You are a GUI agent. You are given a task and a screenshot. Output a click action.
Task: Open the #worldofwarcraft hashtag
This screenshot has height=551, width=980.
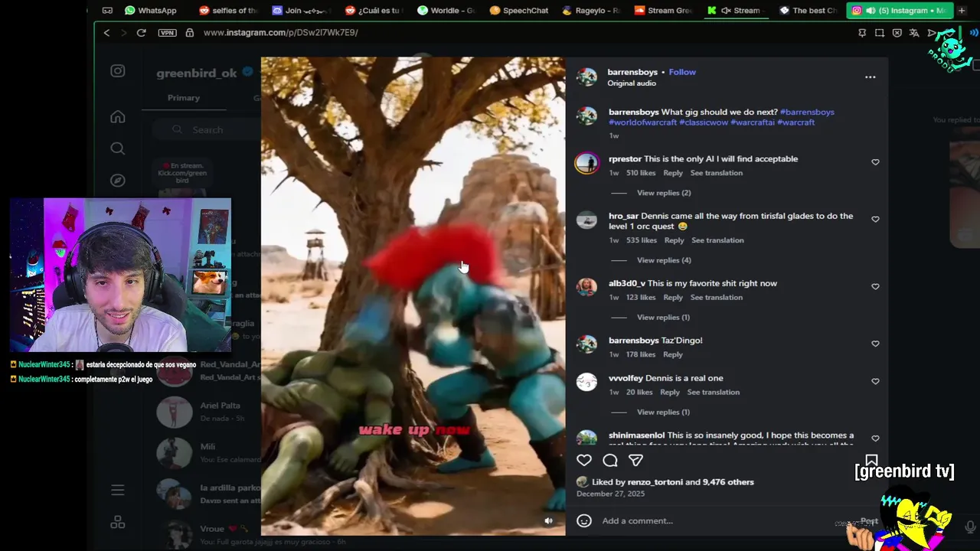642,122
